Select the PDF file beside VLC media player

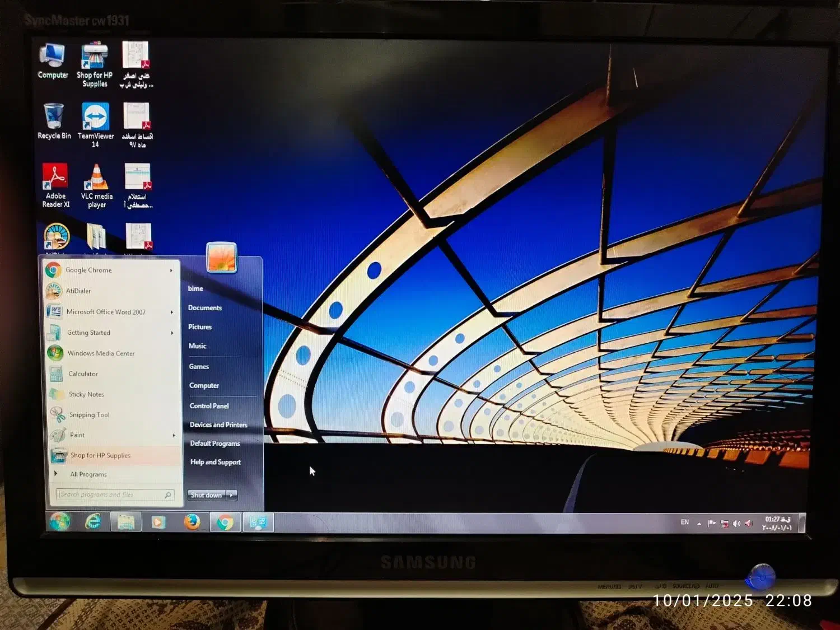[x=138, y=185]
